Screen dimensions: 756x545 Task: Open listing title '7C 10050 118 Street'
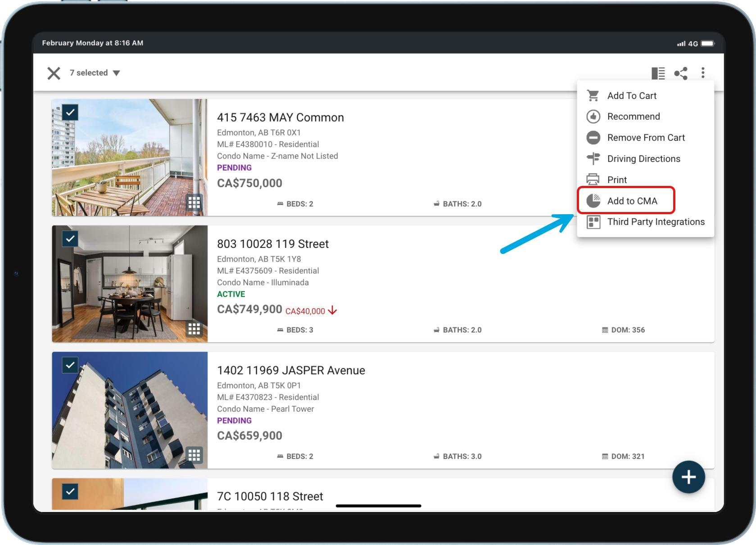coord(270,496)
